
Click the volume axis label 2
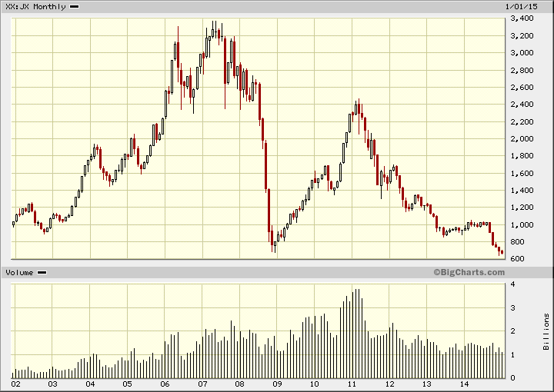512,331
